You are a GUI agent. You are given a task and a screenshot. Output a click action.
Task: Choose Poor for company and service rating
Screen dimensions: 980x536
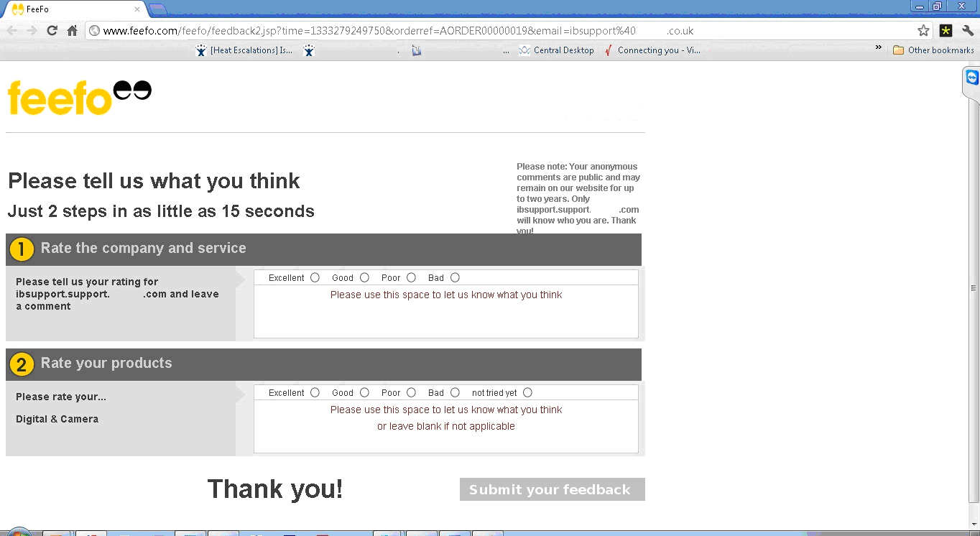point(411,278)
